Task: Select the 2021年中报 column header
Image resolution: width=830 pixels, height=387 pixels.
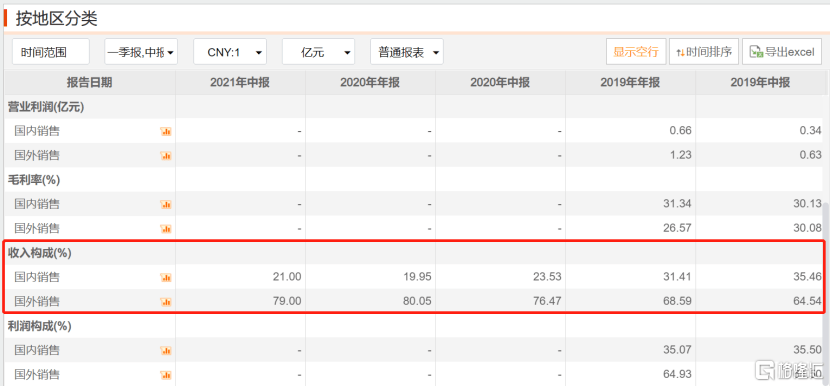Action: click(240, 83)
